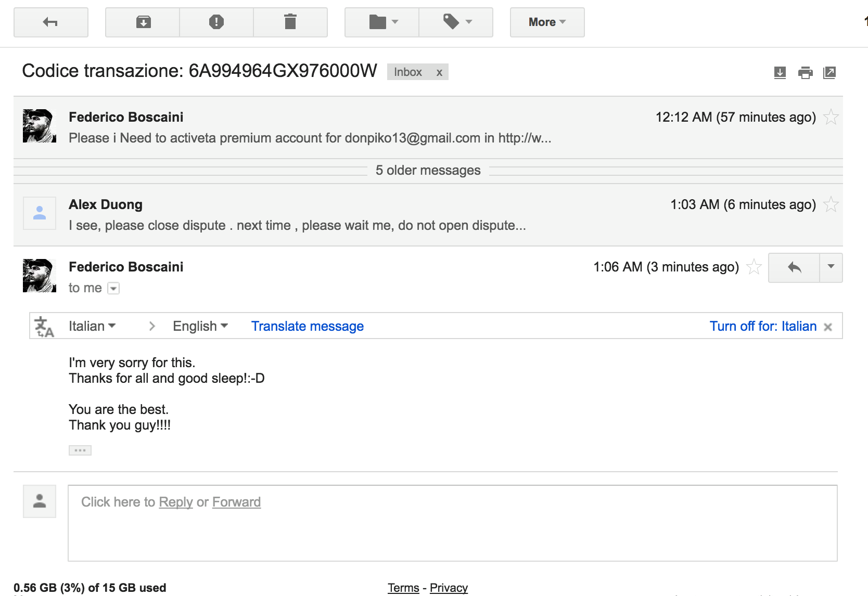Show details arrow next to 'to me'
868x596 pixels.
coord(113,288)
